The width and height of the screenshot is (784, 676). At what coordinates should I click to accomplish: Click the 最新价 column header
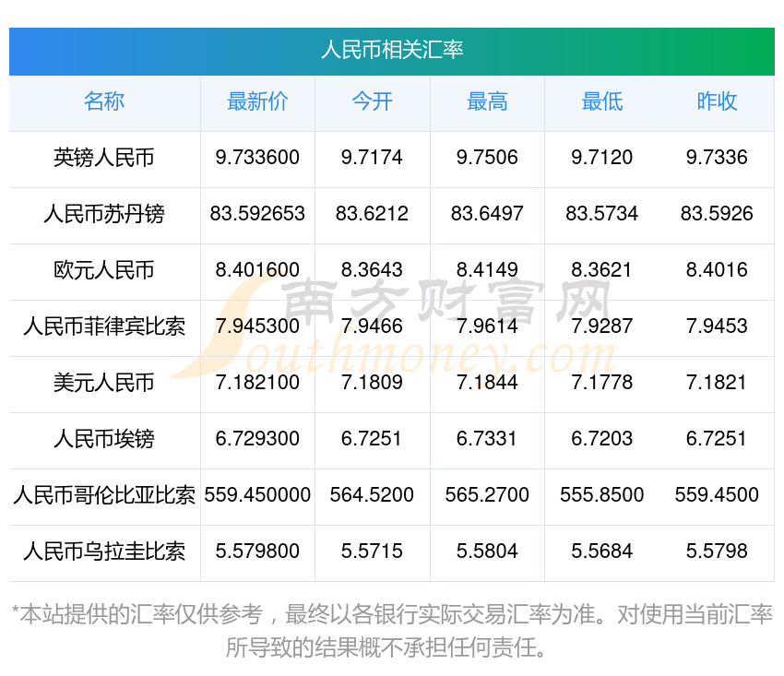click(x=257, y=101)
